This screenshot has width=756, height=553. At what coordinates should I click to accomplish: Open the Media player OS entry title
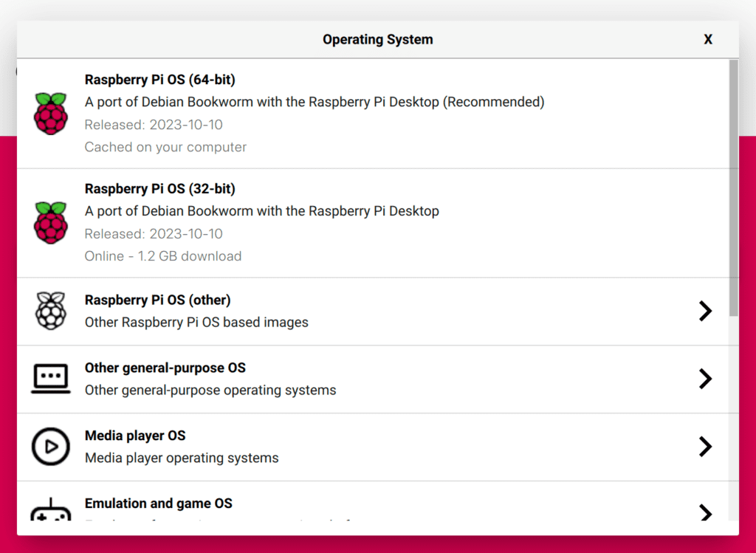tap(135, 436)
